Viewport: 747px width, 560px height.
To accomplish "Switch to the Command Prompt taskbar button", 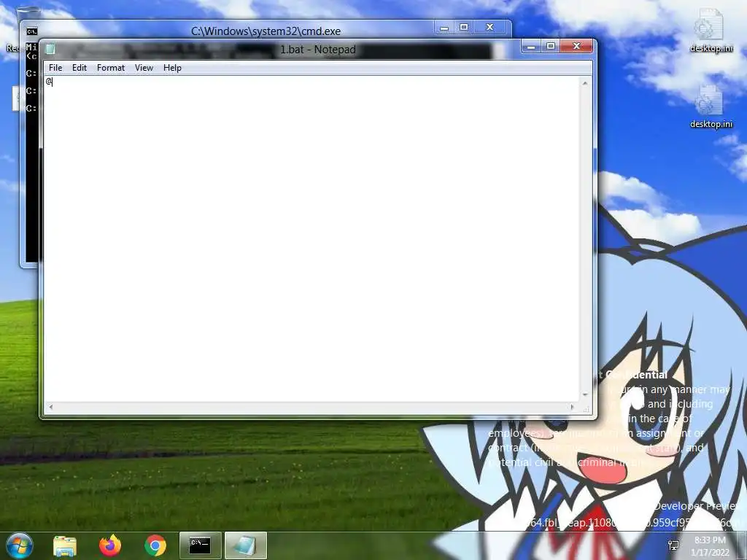I will click(x=200, y=545).
